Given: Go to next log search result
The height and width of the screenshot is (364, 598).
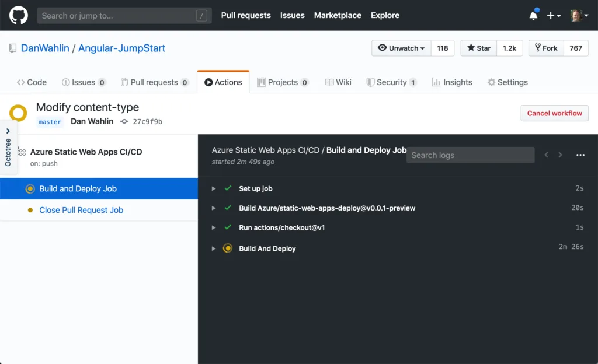Looking at the screenshot, I should click(561, 155).
